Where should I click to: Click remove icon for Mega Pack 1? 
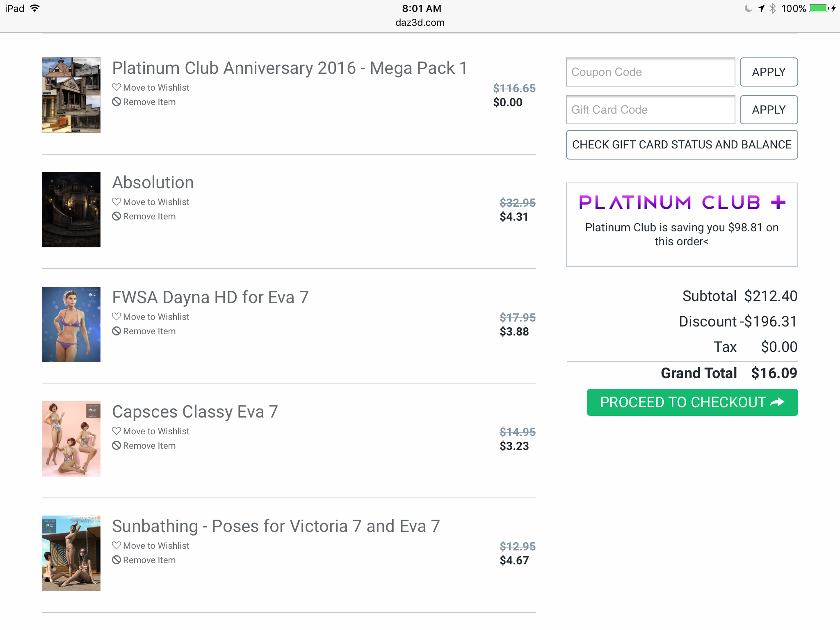[116, 102]
